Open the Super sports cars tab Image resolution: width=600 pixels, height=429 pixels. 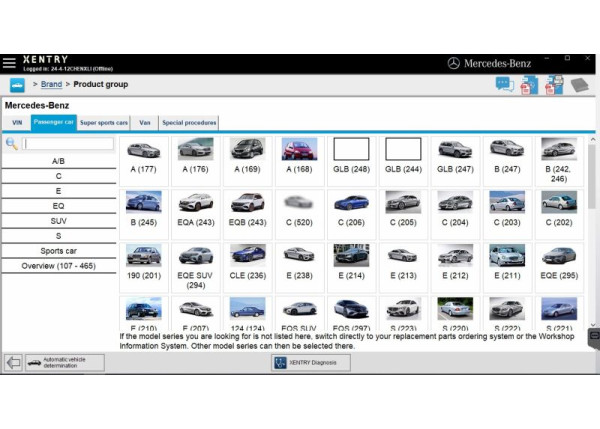pyautogui.click(x=104, y=123)
